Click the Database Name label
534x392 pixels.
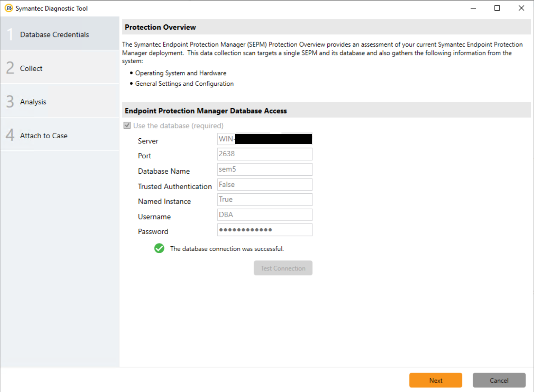coord(164,171)
